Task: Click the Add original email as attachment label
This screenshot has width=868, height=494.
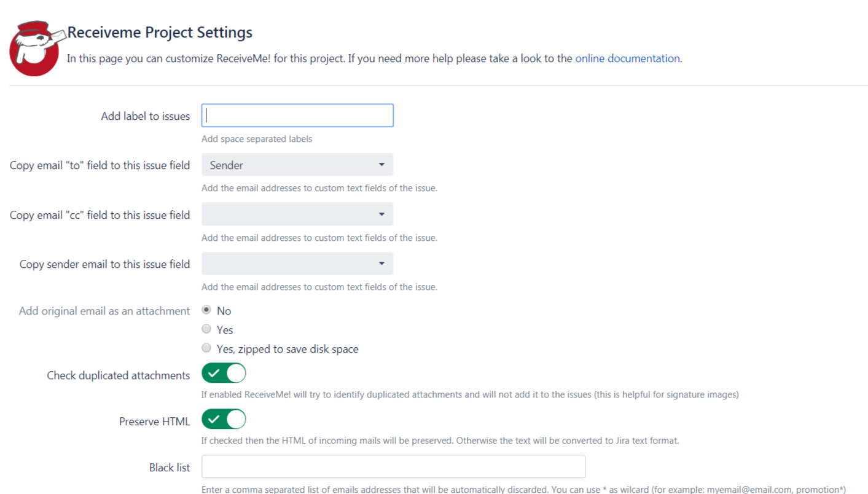Action: tap(104, 311)
